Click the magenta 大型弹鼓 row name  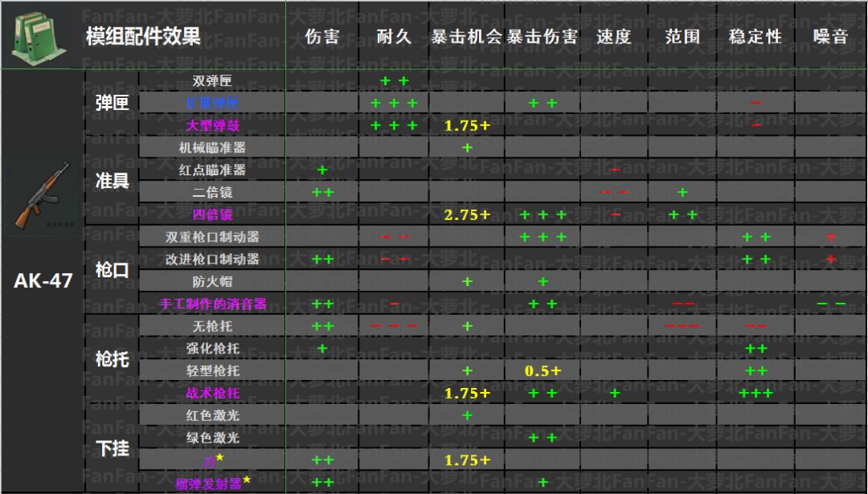[212, 125]
